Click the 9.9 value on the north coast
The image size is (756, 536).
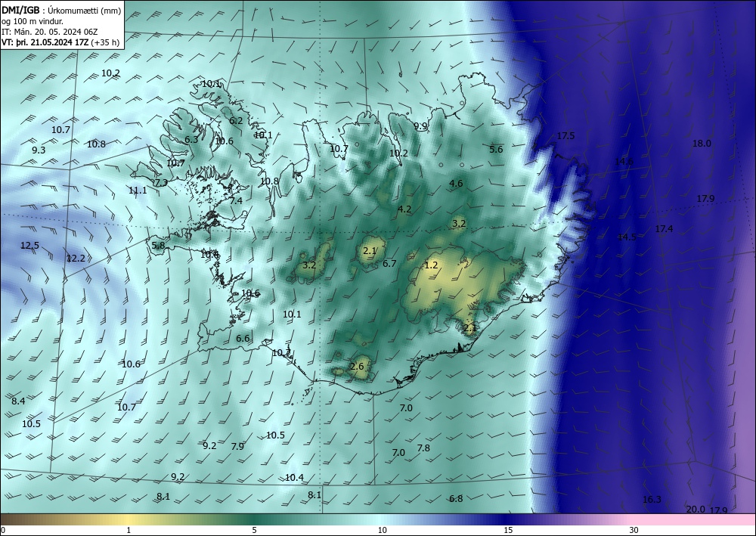(421, 126)
